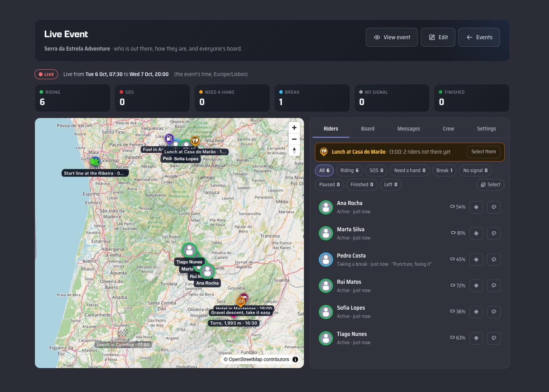Click the View event button
This screenshot has height=392, width=549.
(x=392, y=37)
